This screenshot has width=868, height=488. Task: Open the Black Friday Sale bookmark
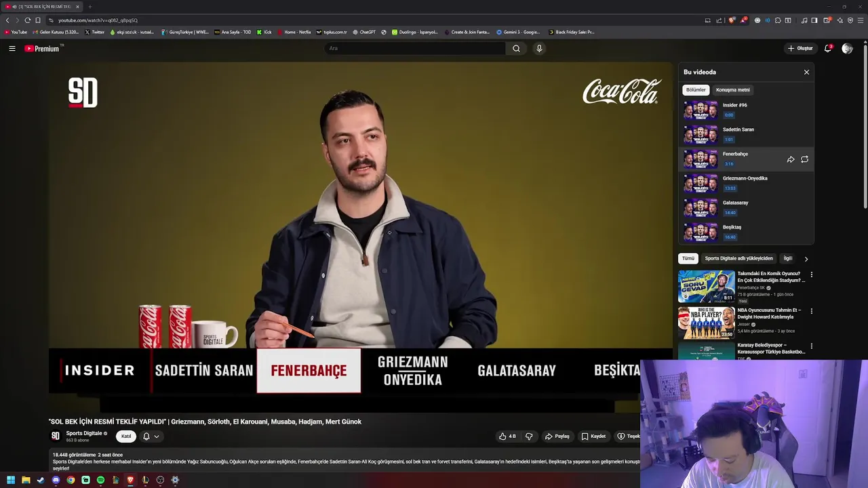pyautogui.click(x=571, y=32)
